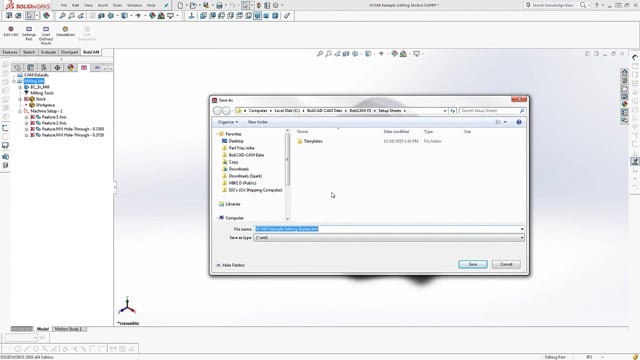Screen dimensions: 640x360
Task: Click the refresh button beside address bar
Action: coord(453,111)
